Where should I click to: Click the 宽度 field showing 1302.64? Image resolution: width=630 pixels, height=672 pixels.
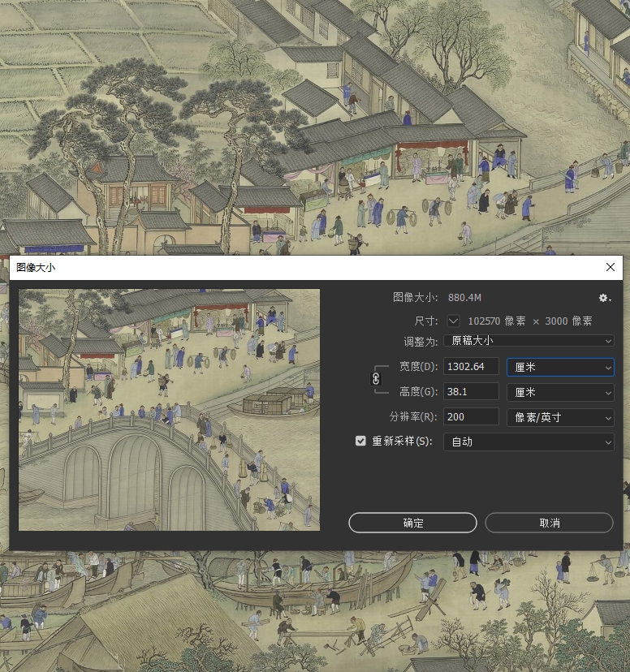471,366
